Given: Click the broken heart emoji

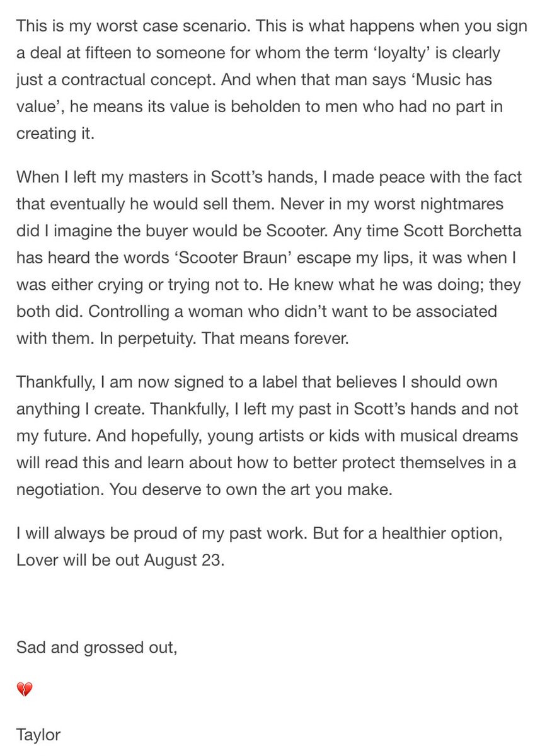Looking at the screenshot, I should tap(24, 690).
